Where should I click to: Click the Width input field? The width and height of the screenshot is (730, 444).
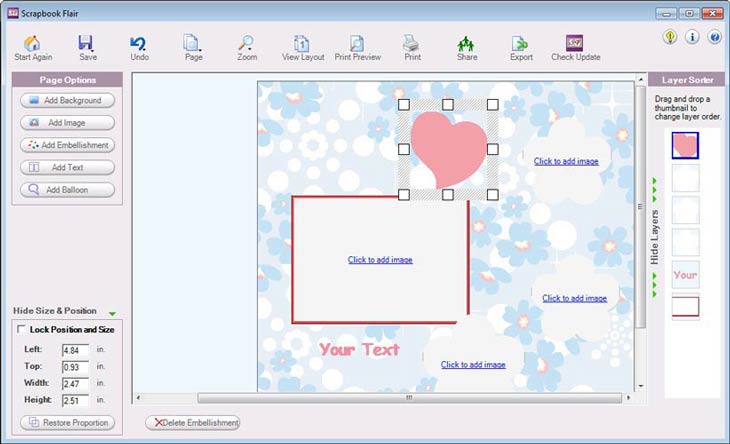(x=73, y=384)
